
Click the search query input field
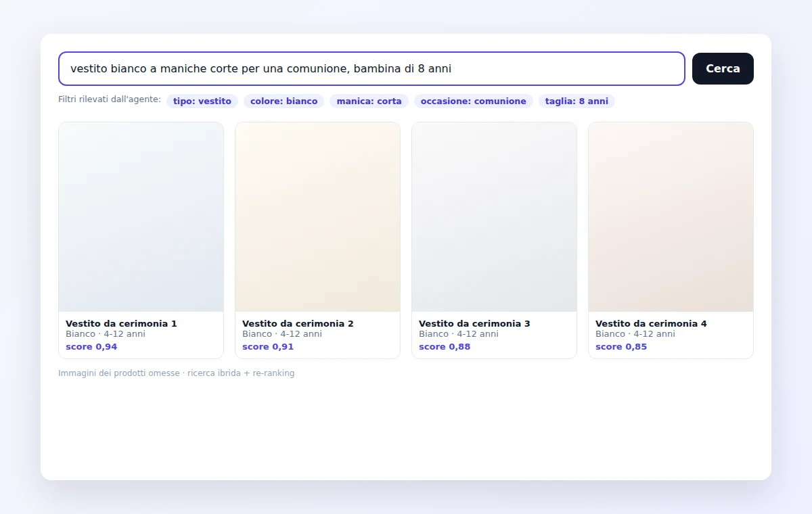click(x=371, y=68)
